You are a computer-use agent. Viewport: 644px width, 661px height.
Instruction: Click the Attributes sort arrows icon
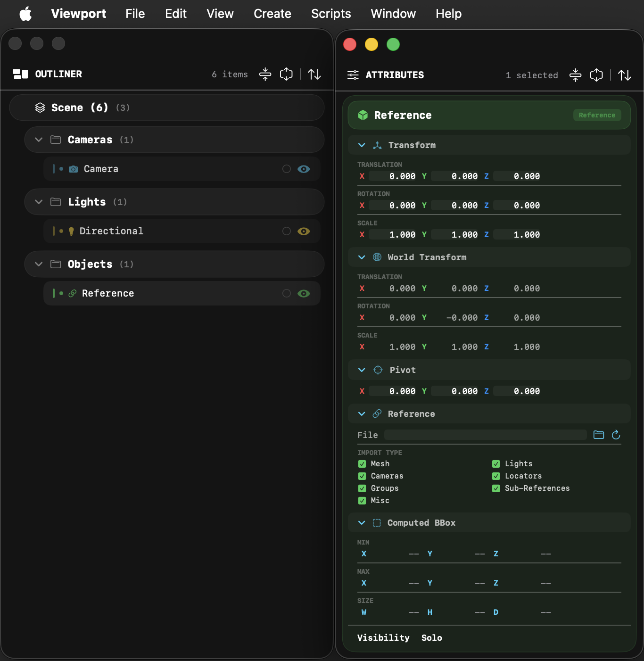pos(625,75)
